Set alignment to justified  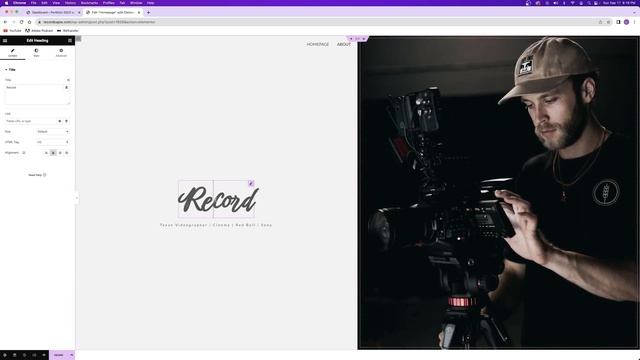pos(67,153)
